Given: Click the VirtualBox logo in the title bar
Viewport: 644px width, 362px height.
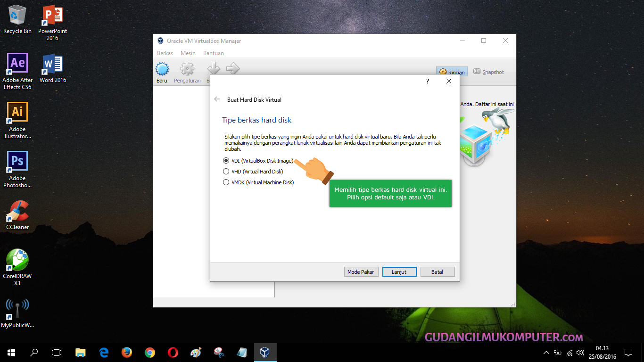Looking at the screenshot, I should [160, 41].
